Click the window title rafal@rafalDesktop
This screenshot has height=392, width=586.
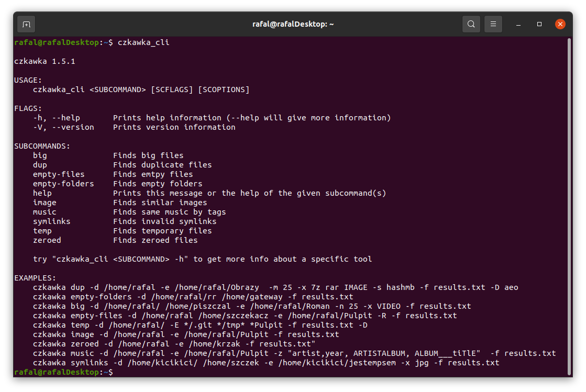(293, 24)
